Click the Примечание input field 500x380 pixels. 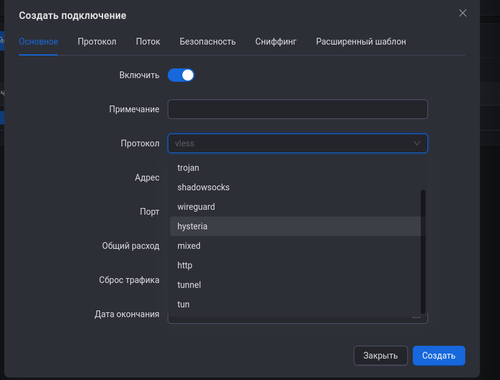point(298,109)
